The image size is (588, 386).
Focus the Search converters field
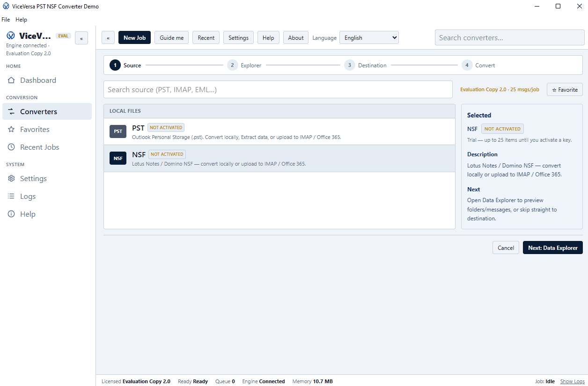(509, 38)
